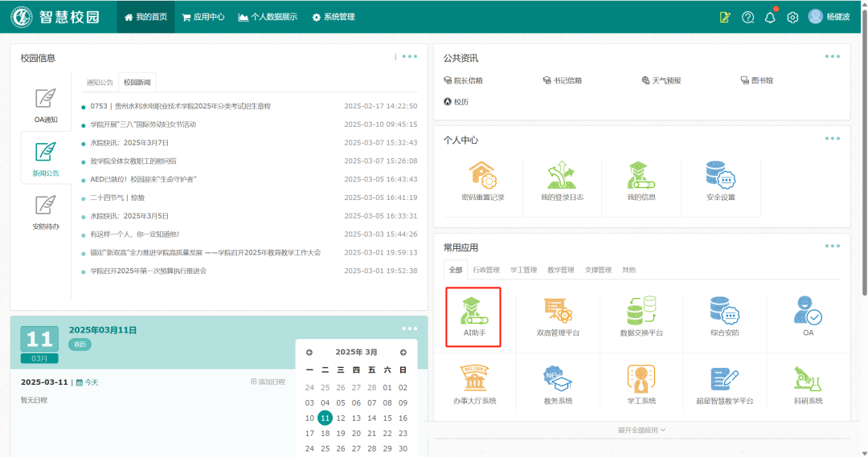Click the edit note icon in header

(725, 17)
